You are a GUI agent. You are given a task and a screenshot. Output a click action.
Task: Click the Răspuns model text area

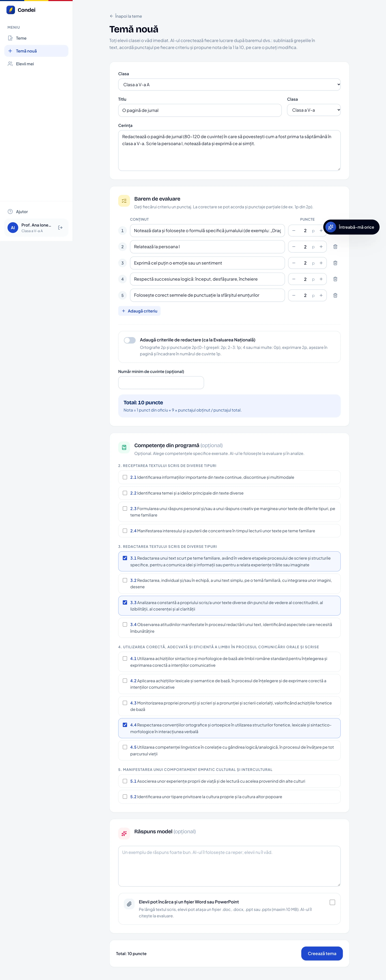point(229,866)
